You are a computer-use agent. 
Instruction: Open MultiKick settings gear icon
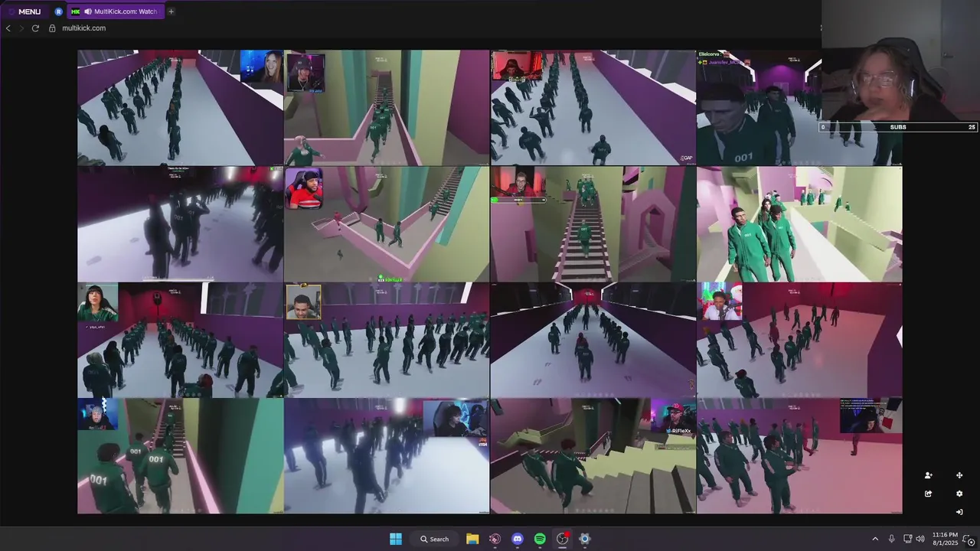[x=959, y=494]
